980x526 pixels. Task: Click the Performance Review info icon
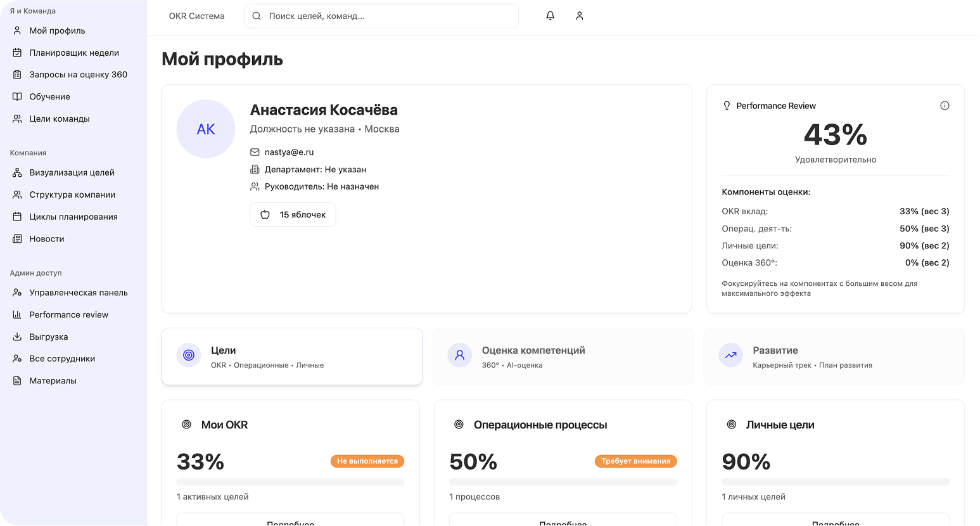(x=945, y=106)
